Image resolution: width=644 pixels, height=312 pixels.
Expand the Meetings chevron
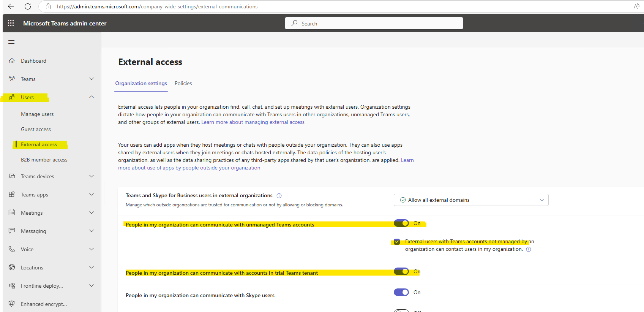(92, 213)
